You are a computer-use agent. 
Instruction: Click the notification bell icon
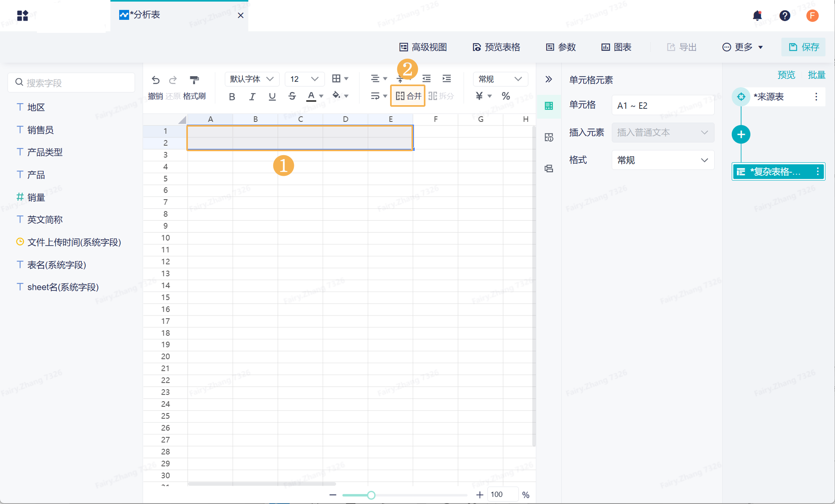click(757, 15)
